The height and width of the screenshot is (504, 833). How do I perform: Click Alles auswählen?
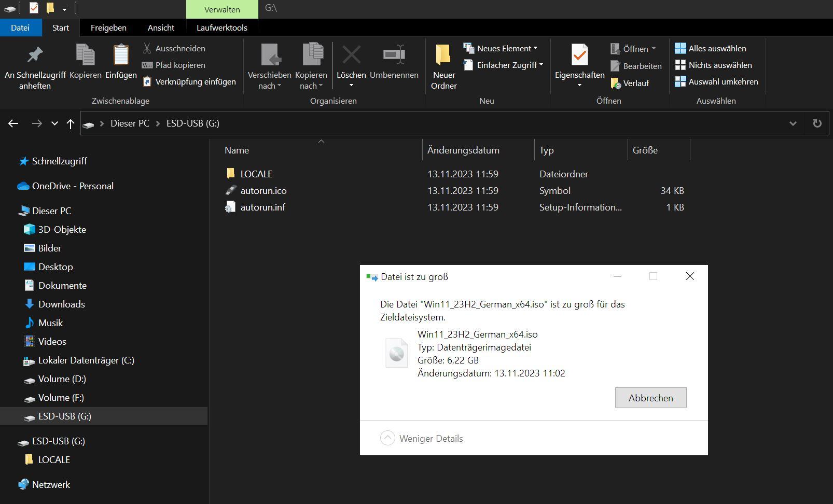[x=710, y=48]
